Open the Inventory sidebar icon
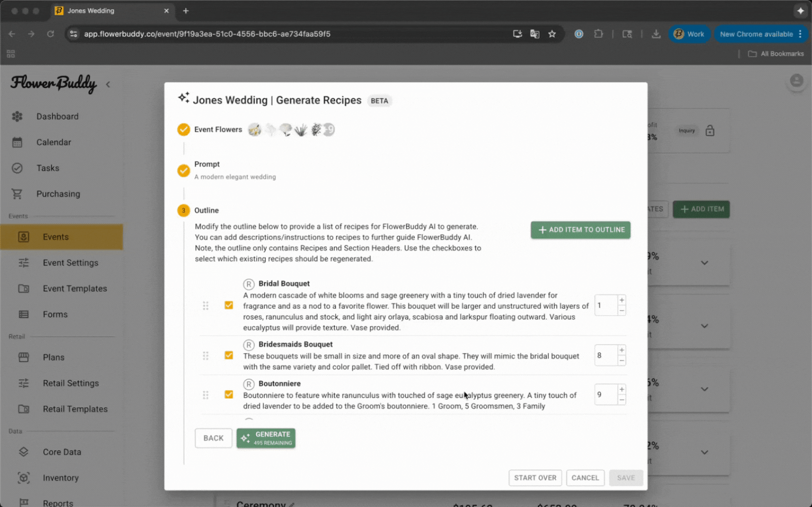The height and width of the screenshot is (507, 812). tap(23, 478)
